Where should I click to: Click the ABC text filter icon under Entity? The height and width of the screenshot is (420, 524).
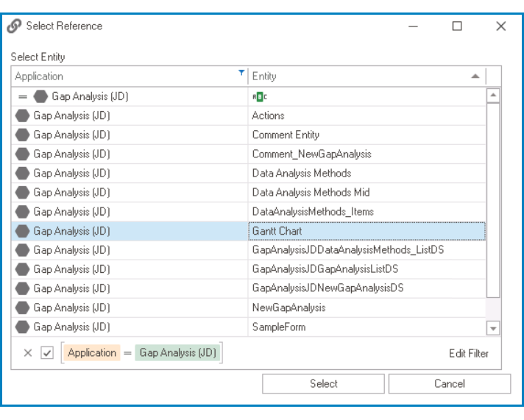260,96
